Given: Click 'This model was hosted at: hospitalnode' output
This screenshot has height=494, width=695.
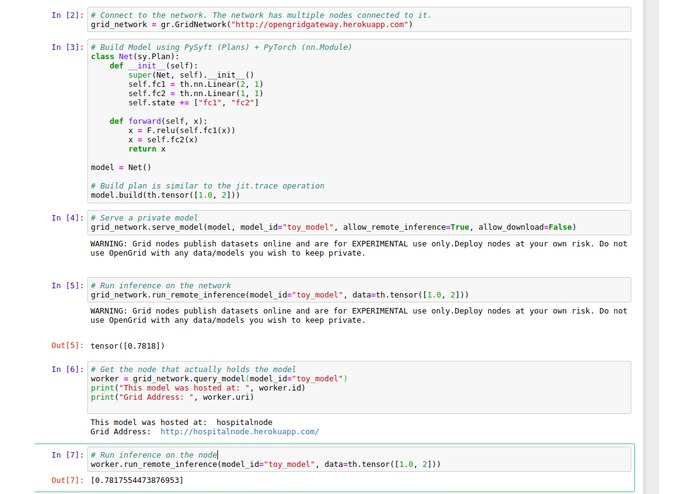Looking at the screenshot, I should [181, 422].
